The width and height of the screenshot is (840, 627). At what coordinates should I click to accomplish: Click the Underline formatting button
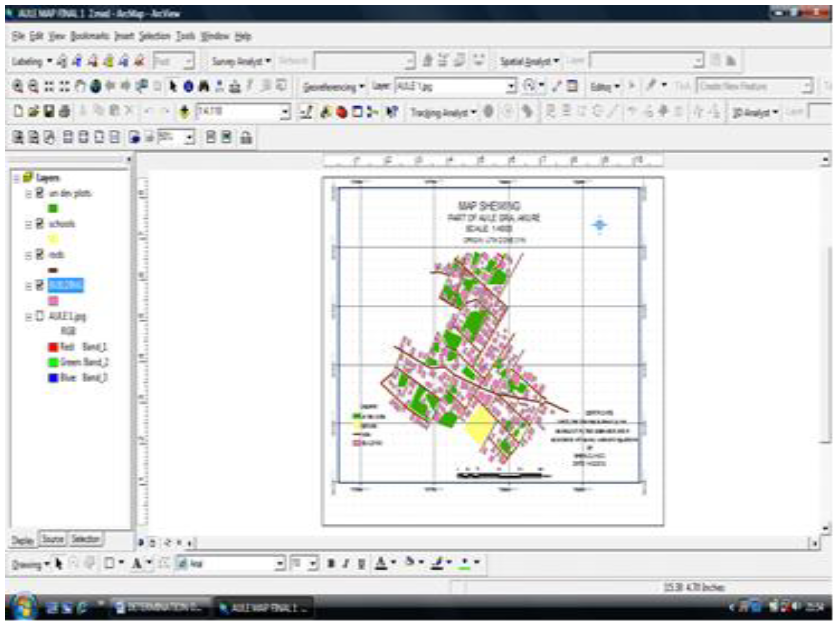point(361,564)
